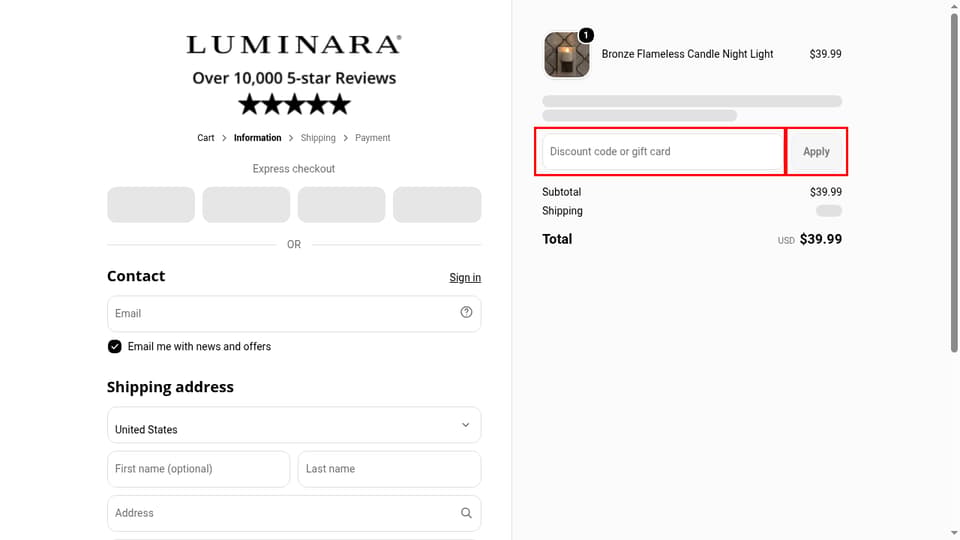Click the Contact heading
Screen dimensions: 960x540
pos(136,276)
